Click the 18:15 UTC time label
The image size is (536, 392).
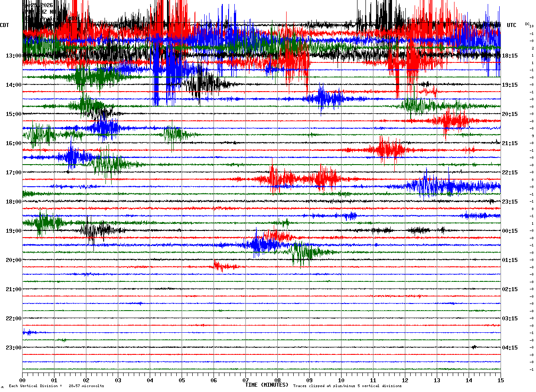(x=509, y=56)
